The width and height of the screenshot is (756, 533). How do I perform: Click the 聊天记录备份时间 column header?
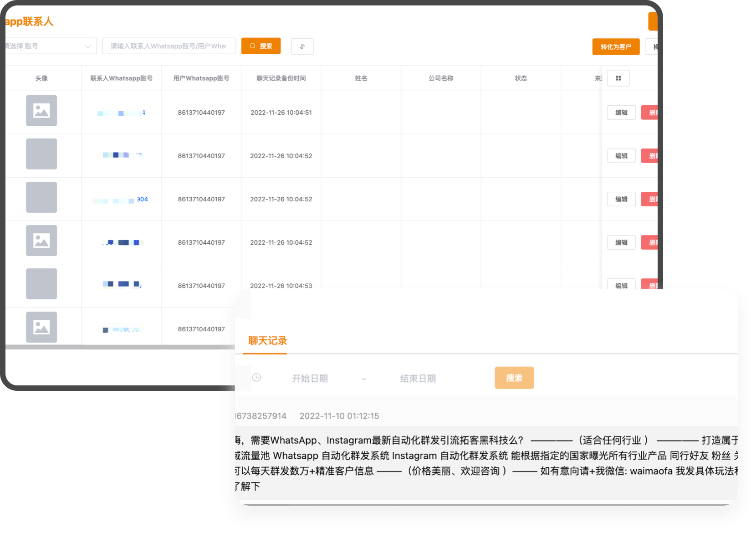pyautogui.click(x=281, y=78)
